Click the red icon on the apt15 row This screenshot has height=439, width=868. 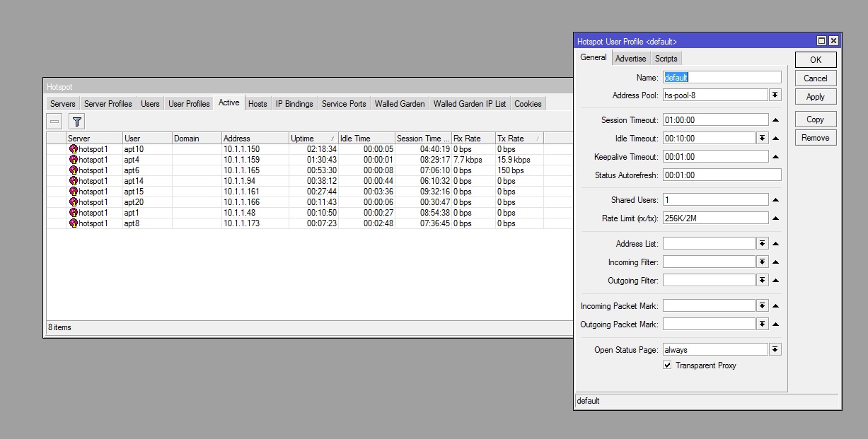(x=72, y=192)
